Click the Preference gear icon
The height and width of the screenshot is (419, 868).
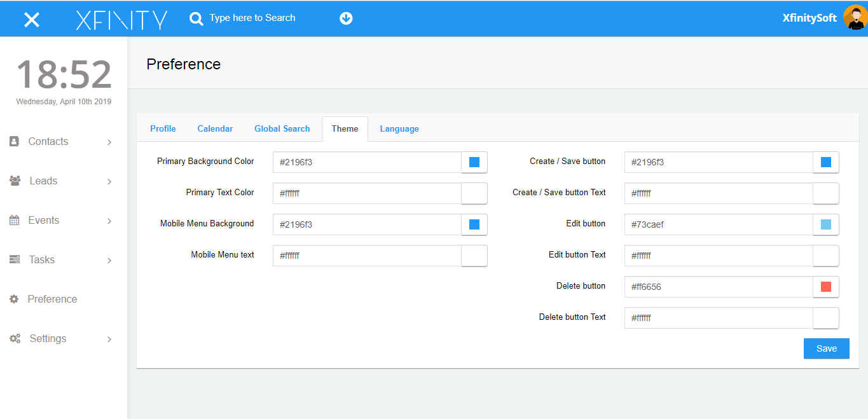(14, 299)
